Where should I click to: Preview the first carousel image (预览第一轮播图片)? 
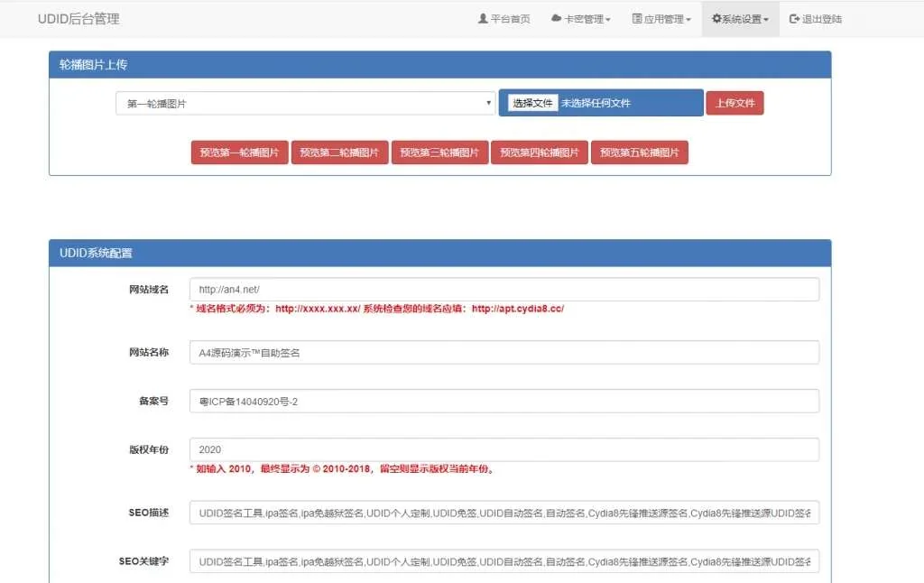point(239,153)
